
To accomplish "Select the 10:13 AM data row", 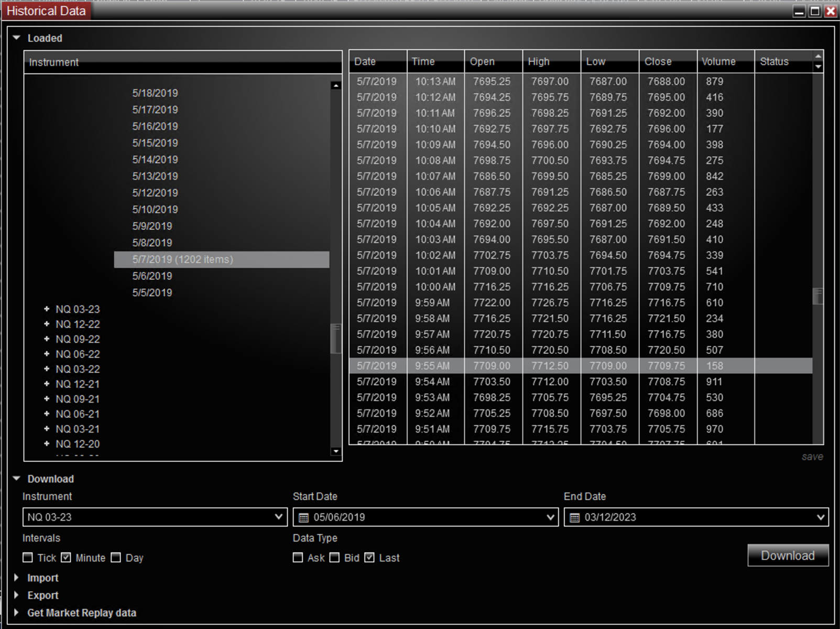I will pyautogui.click(x=581, y=81).
